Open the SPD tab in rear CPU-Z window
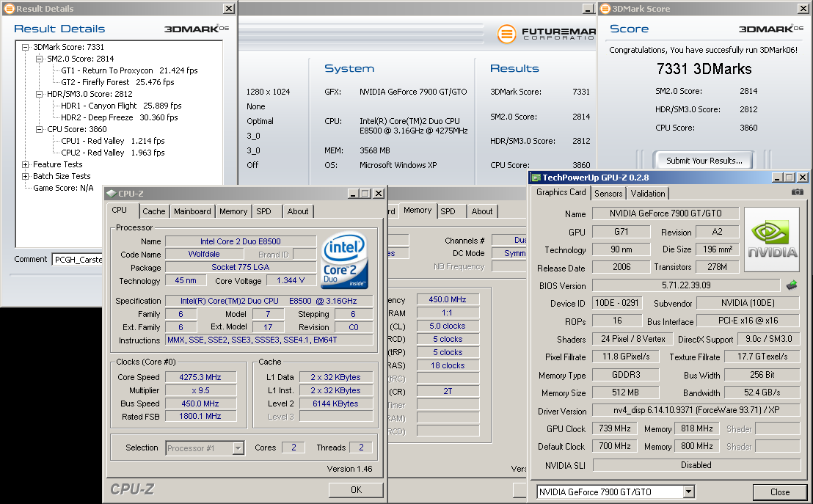The image size is (813, 504). tap(448, 211)
